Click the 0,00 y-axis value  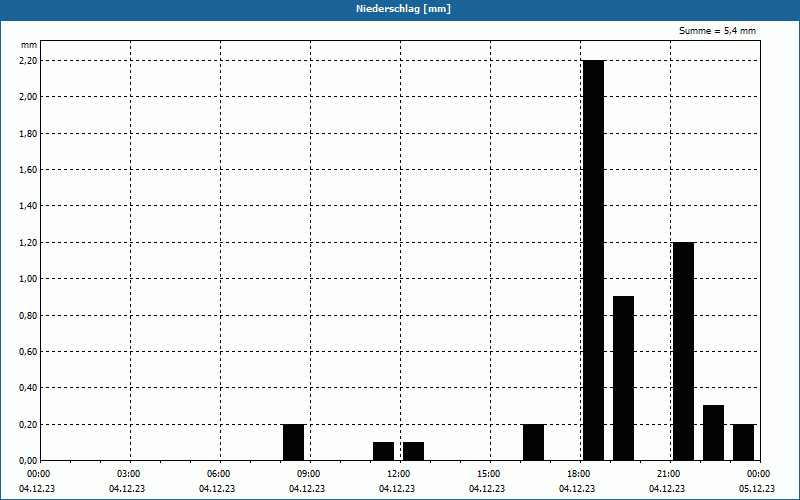pos(28,461)
